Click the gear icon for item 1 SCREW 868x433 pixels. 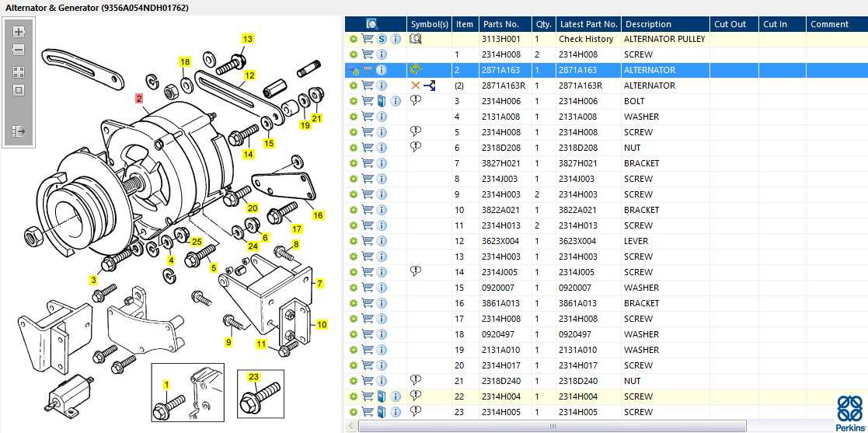[x=353, y=55]
